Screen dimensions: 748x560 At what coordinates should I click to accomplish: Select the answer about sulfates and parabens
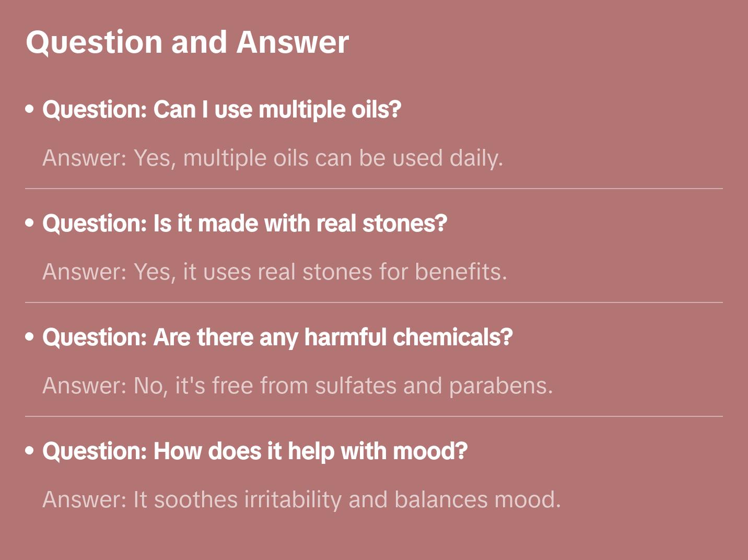[x=297, y=386]
